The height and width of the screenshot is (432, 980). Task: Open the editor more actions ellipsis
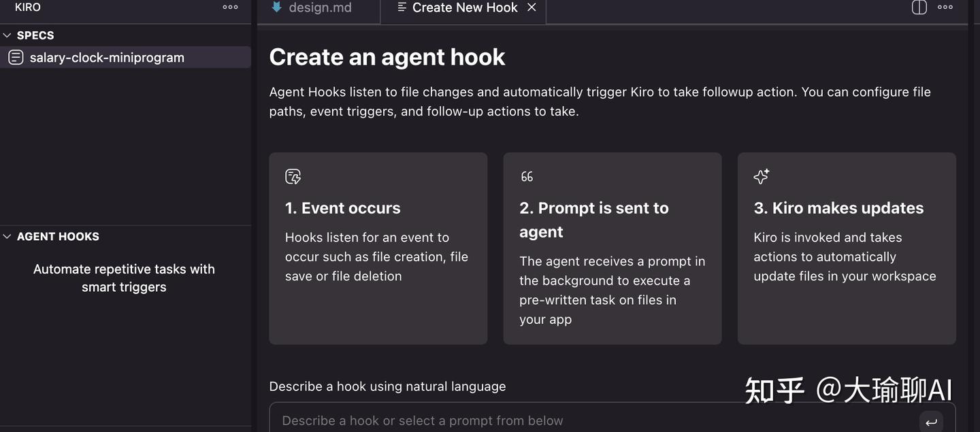pyautogui.click(x=945, y=7)
